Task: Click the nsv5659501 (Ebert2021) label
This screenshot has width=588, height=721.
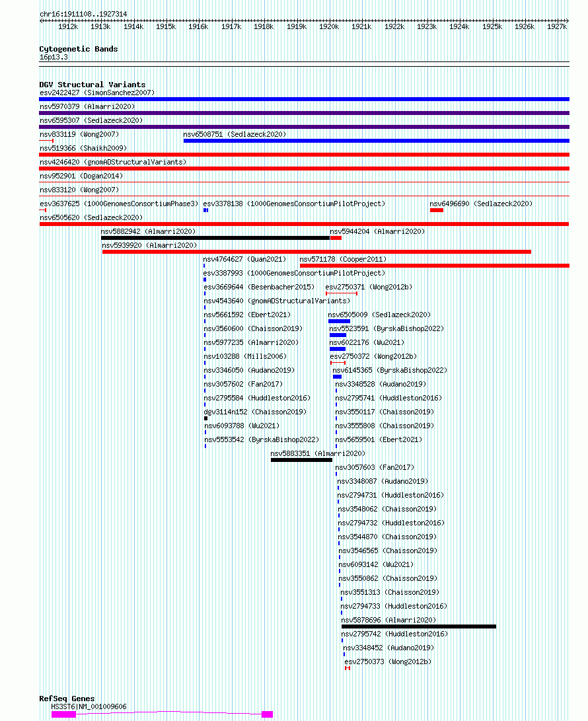Action: [379, 439]
